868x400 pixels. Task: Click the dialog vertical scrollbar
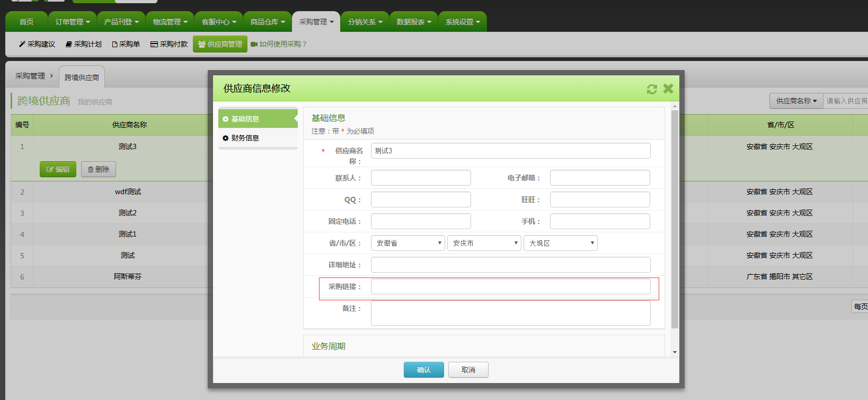(675, 219)
